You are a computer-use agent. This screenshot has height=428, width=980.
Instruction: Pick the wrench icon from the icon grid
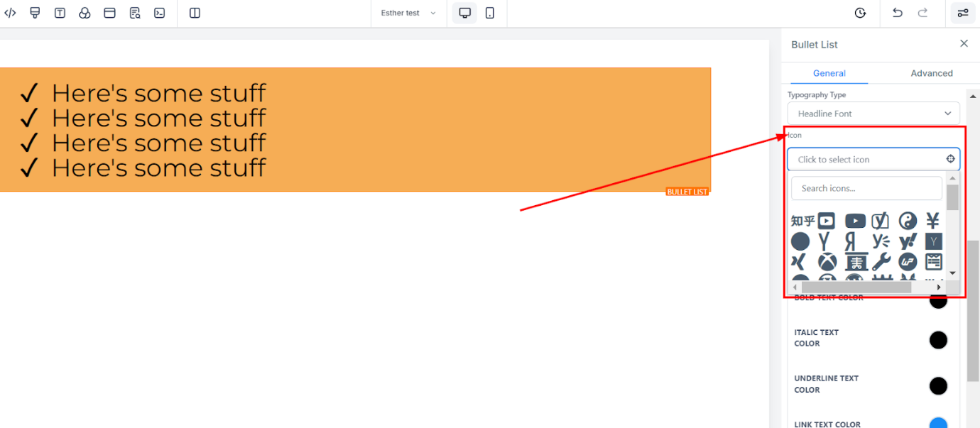click(x=881, y=262)
